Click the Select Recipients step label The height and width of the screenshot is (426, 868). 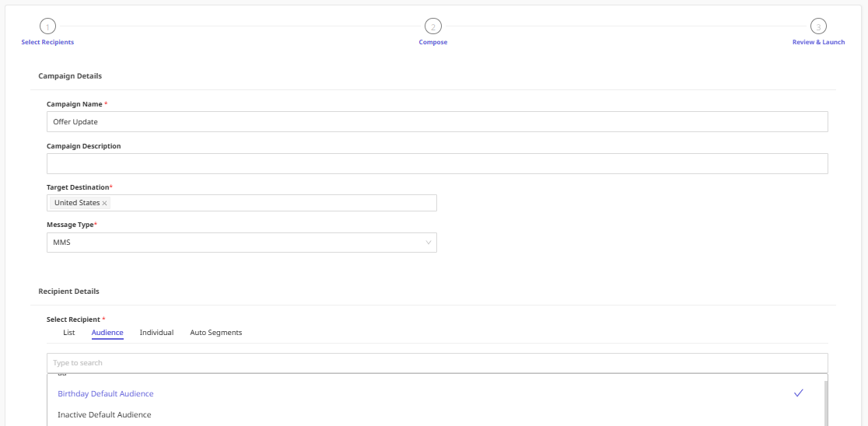[47, 42]
